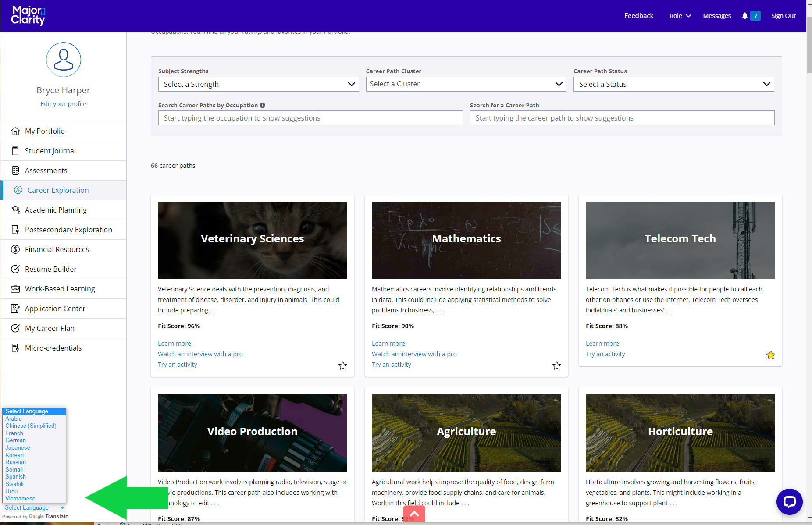Open the live chat bubble icon
812x525 pixels.
click(789, 502)
